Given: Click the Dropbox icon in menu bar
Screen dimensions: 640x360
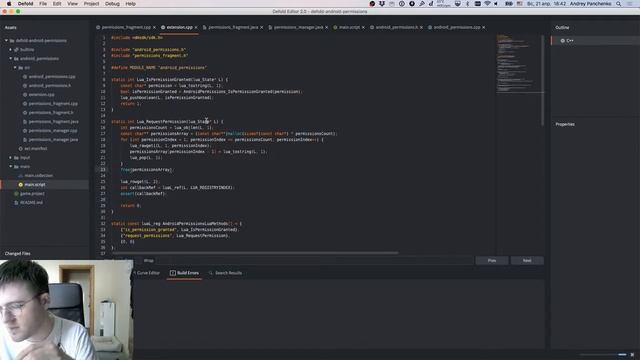Looking at the screenshot, I should click(382, 4).
